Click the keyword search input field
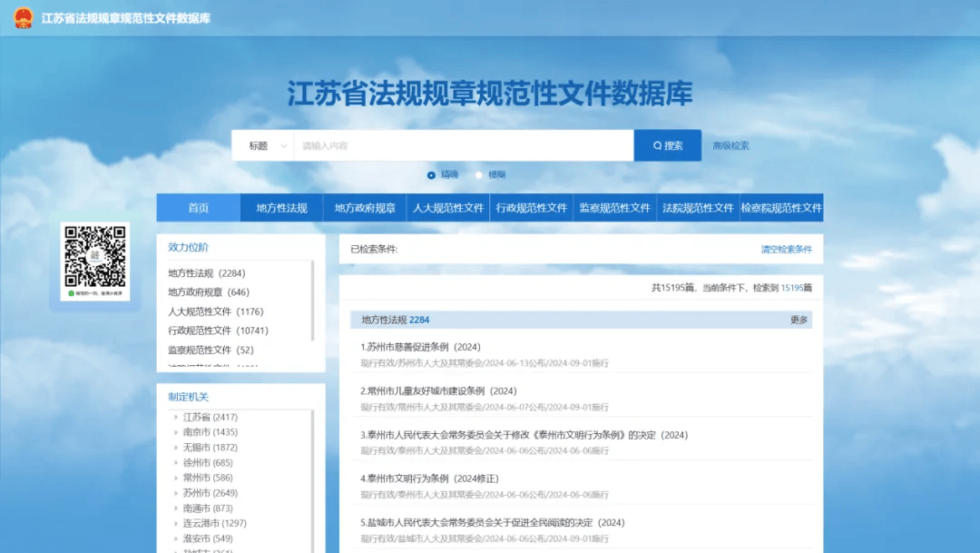The height and width of the screenshot is (553, 980). pos(463,145)
